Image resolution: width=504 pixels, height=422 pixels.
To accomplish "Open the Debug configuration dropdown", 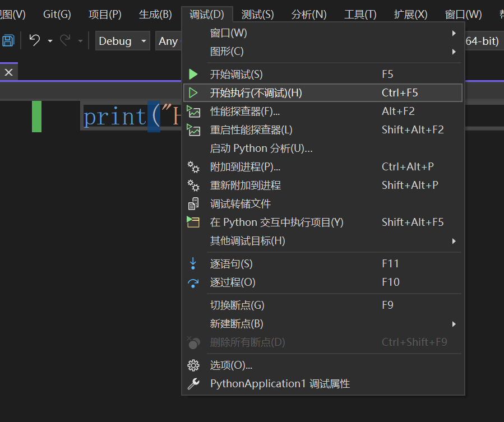I will pyautogui.click(x=122, y=41).
